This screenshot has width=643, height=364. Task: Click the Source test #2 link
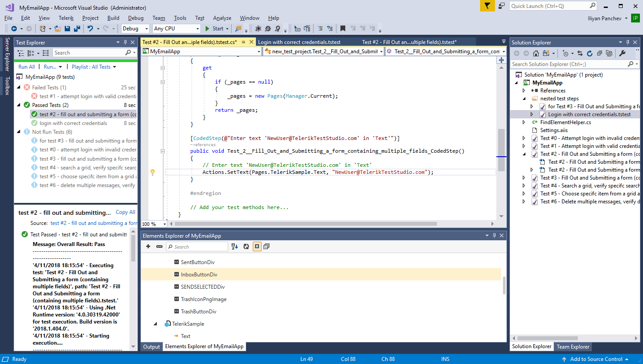click(93, 223)
